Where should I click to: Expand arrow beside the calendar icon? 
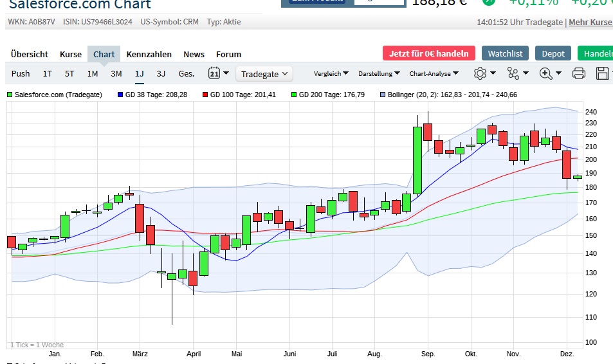[226, 73]
